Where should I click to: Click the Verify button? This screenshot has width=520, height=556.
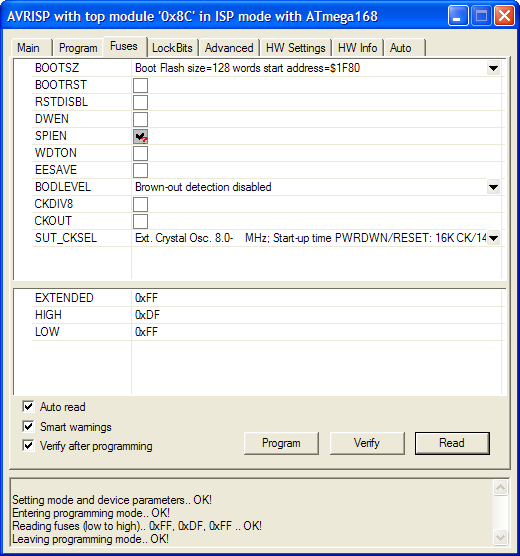[367, 443]
